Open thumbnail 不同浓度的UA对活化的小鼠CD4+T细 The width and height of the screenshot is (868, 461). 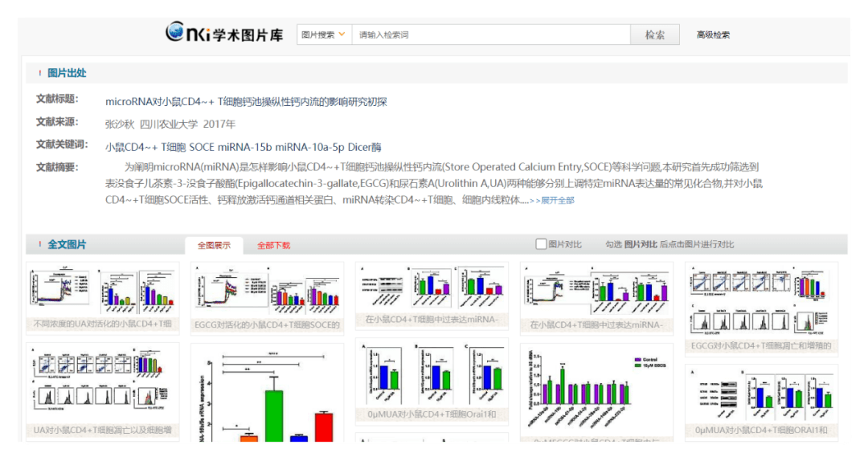coord(102,298)
